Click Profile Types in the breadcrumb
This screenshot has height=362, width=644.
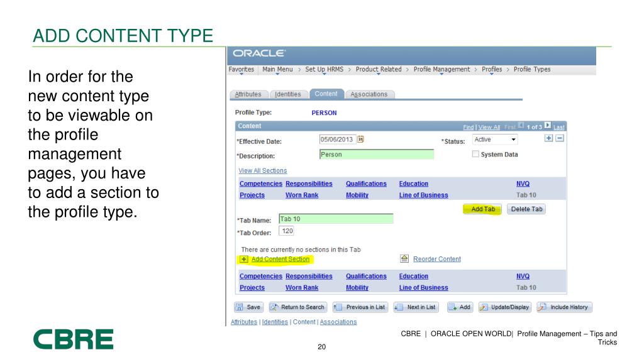(532, 69)
